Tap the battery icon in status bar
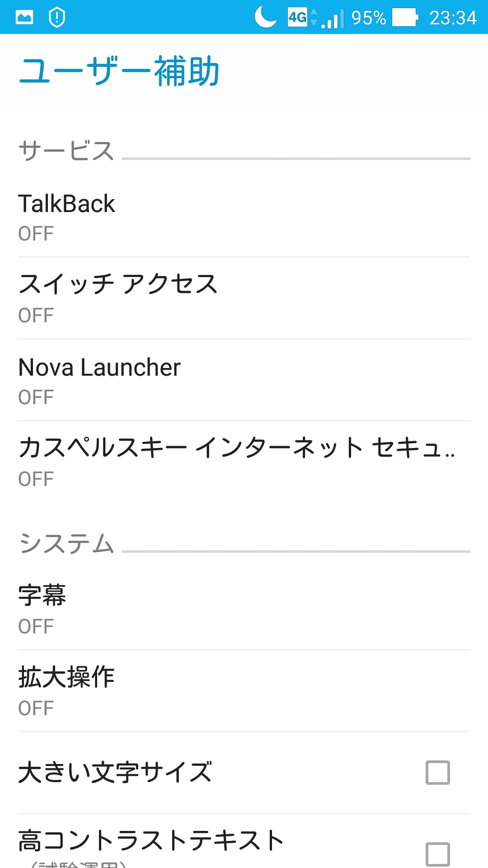Image resolution: width=488 pixels, height=868 pixels. tap(405, 18)
